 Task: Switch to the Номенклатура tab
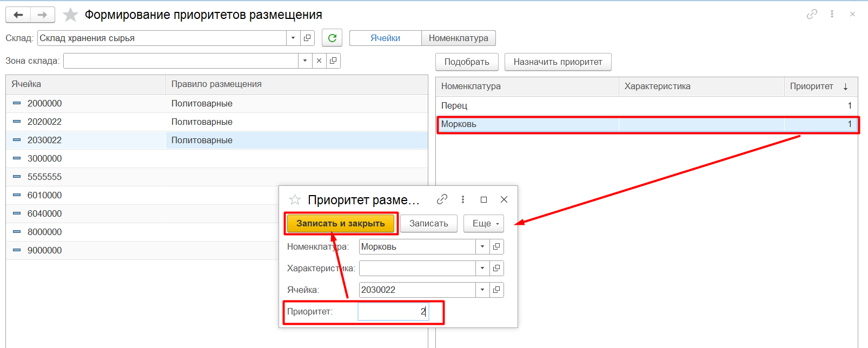pyautogui.click(x=458, y=38)
